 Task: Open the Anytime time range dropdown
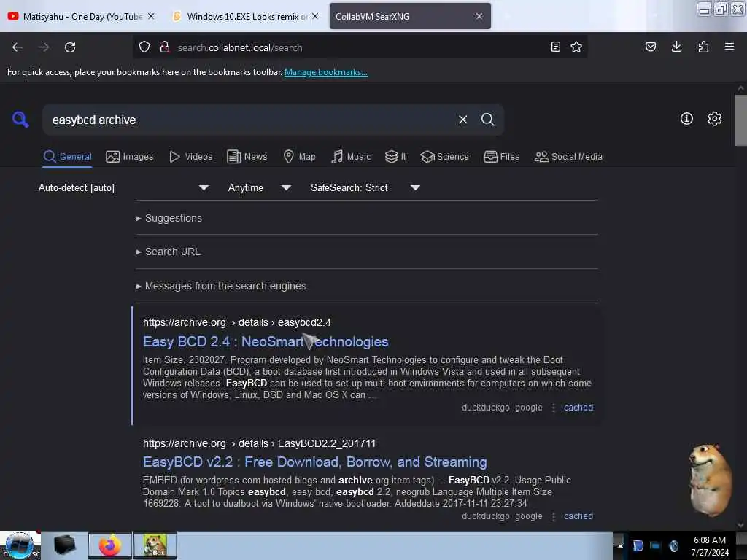point(260,187)
